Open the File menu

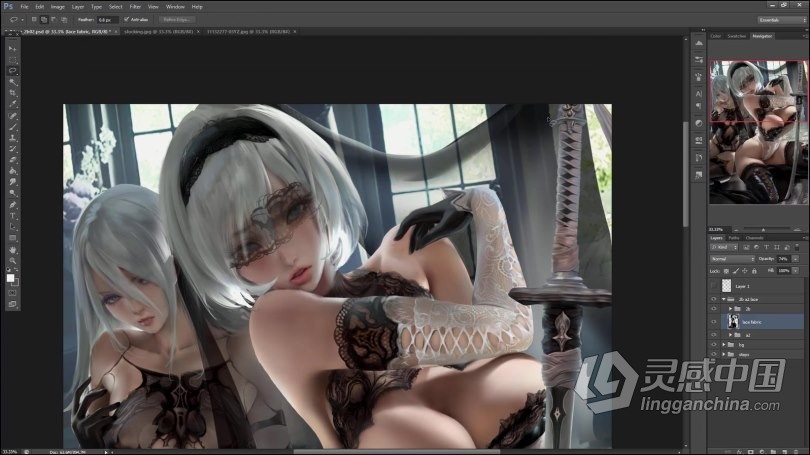coord(24,7)
